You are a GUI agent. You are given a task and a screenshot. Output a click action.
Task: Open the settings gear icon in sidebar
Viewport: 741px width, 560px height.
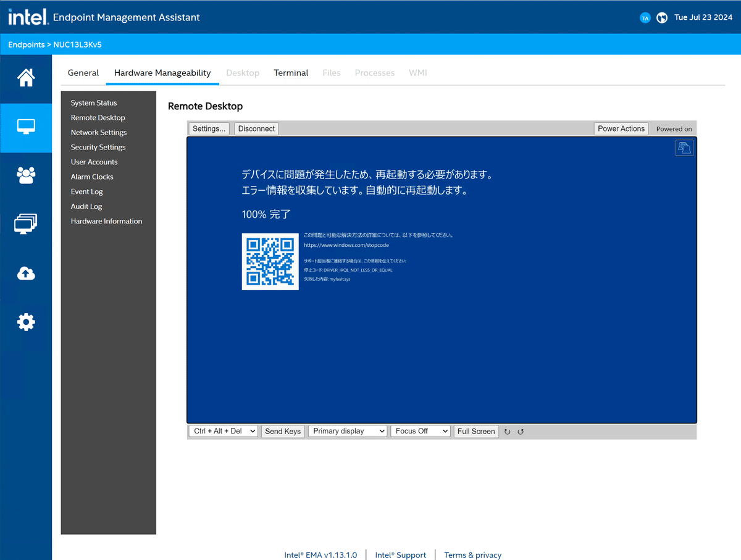(x=26, y=322)
